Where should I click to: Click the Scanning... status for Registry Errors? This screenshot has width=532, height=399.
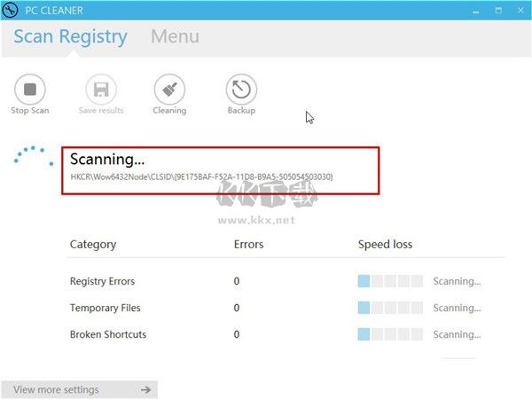click(x=457, y=282)
